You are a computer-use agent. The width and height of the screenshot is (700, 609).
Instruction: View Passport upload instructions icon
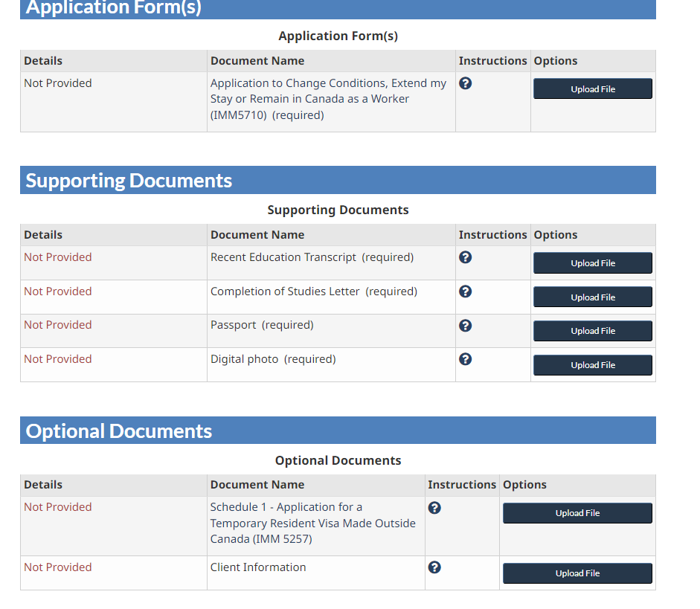465,325
